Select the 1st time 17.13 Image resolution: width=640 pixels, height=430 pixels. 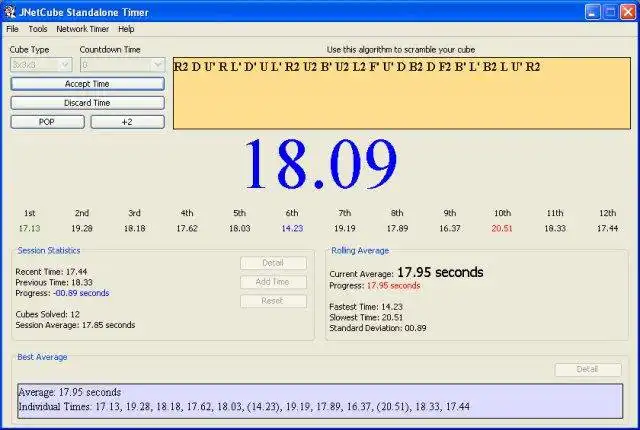(29, 228)
